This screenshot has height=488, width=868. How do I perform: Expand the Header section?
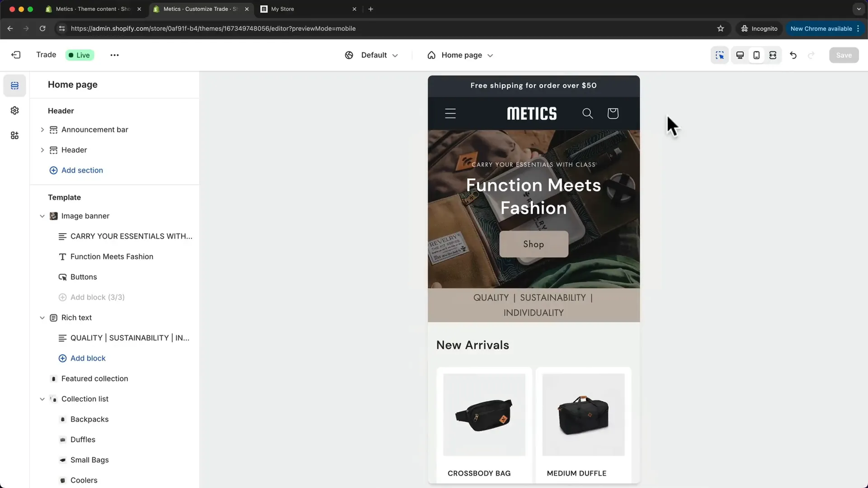tap(42, 150)
